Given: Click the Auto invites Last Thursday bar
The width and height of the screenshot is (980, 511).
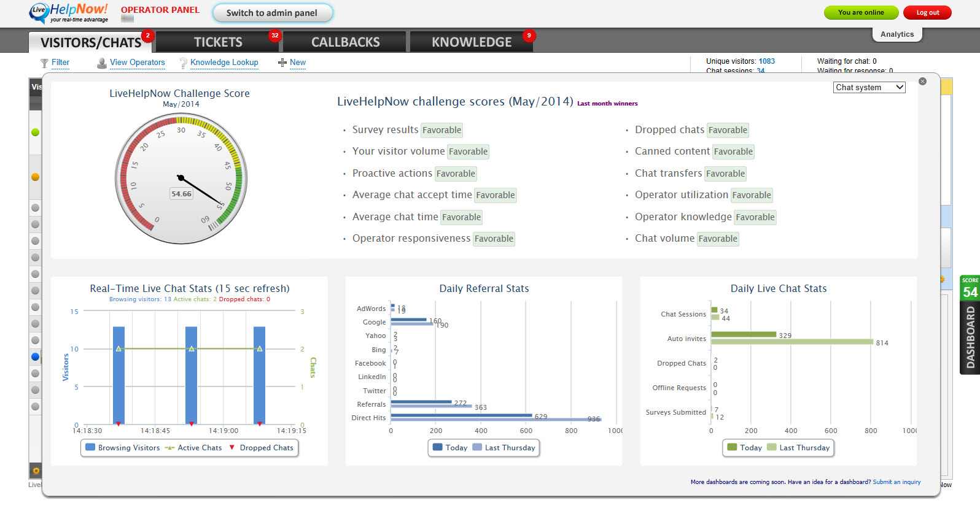Looking at the screenshot, I should click(x=792, y=342).
